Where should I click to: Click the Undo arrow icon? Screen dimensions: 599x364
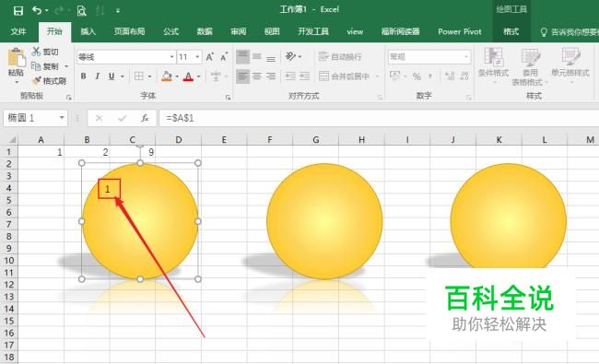click(37, 10)
